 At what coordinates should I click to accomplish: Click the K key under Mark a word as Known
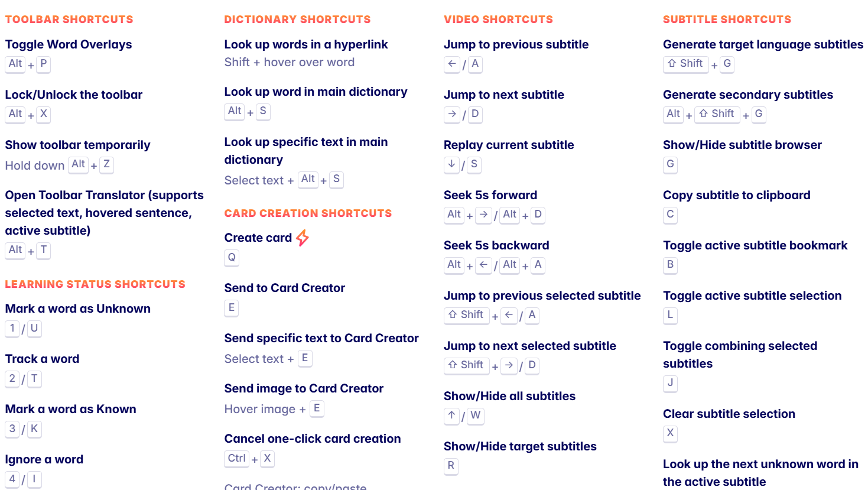click(34, 429)
